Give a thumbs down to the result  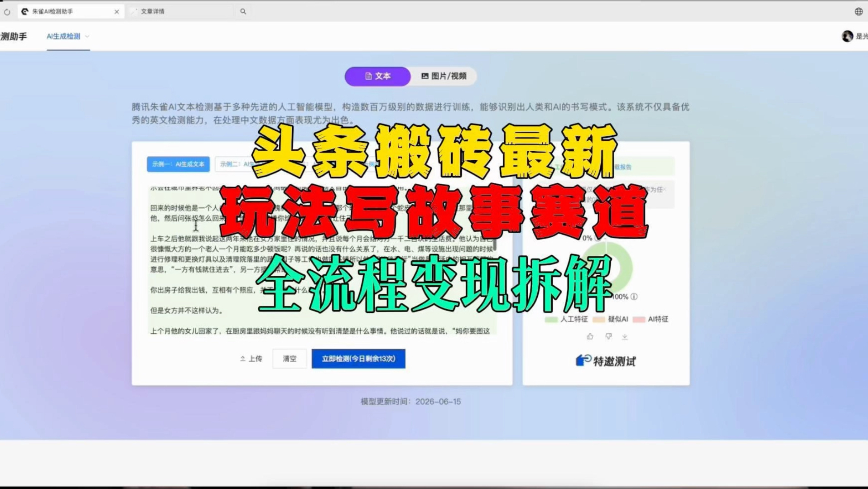point(608,336)
